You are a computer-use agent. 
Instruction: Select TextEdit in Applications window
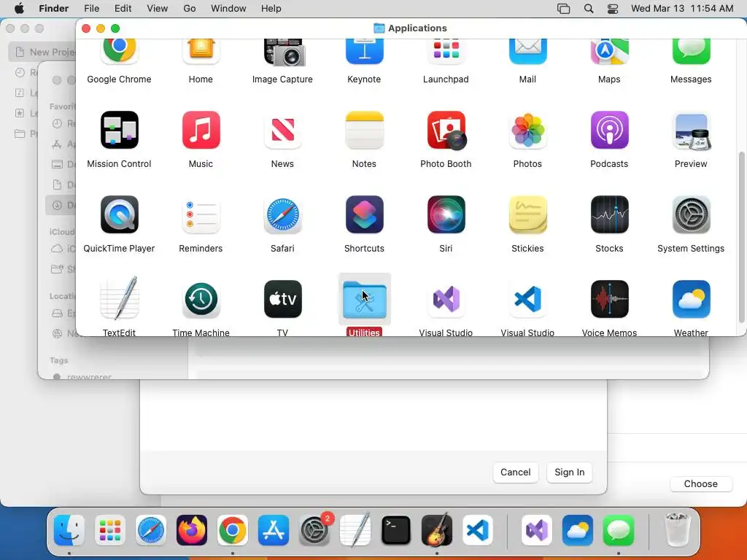pos(119,298)
